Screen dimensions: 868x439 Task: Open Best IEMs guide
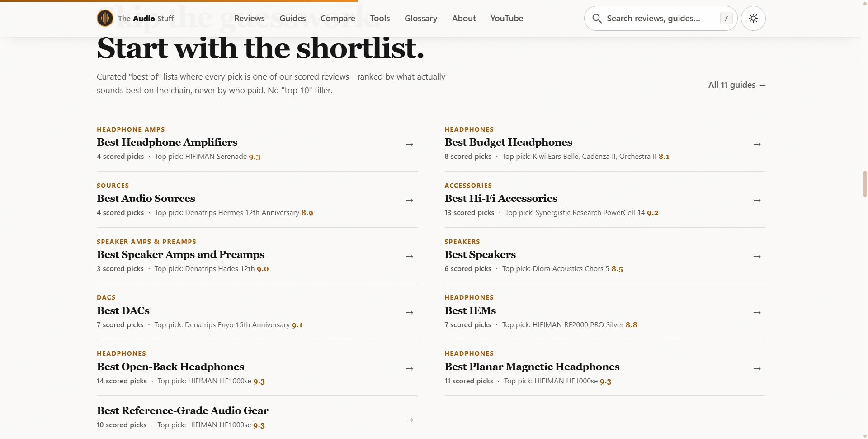point(470,310)
